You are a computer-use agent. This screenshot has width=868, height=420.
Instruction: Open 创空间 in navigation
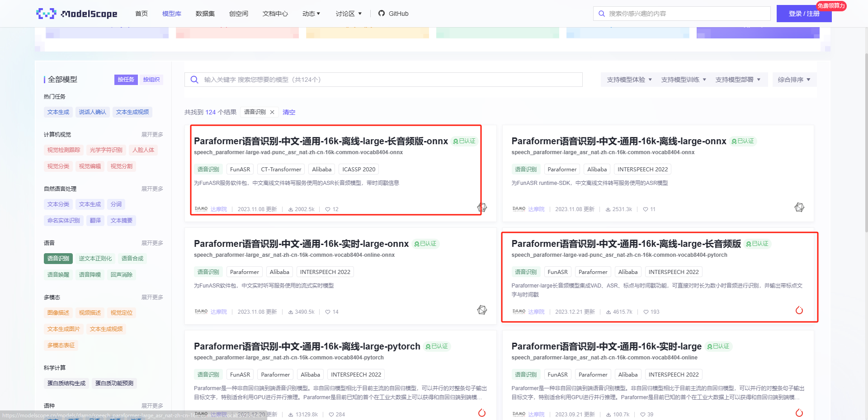[239, 14]
